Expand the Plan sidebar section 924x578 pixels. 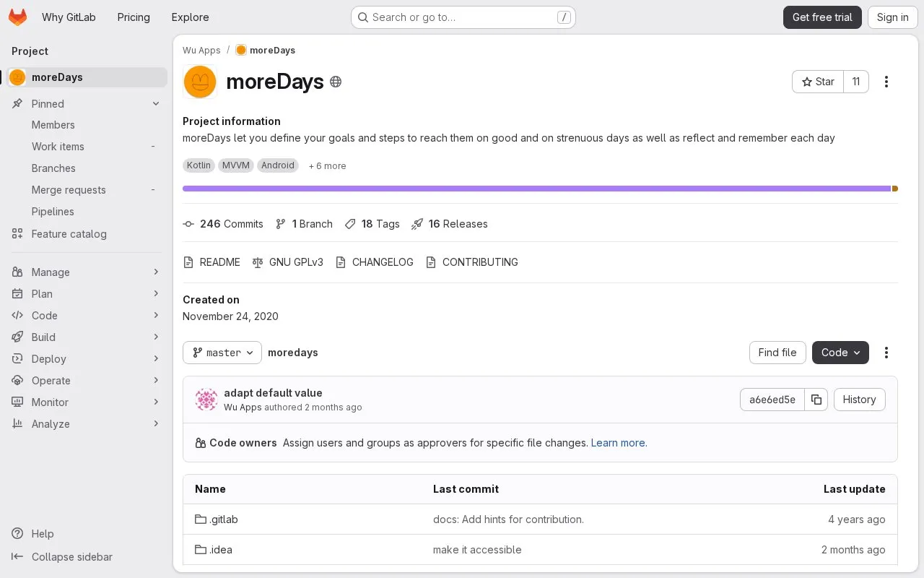(x=87, y=294)
